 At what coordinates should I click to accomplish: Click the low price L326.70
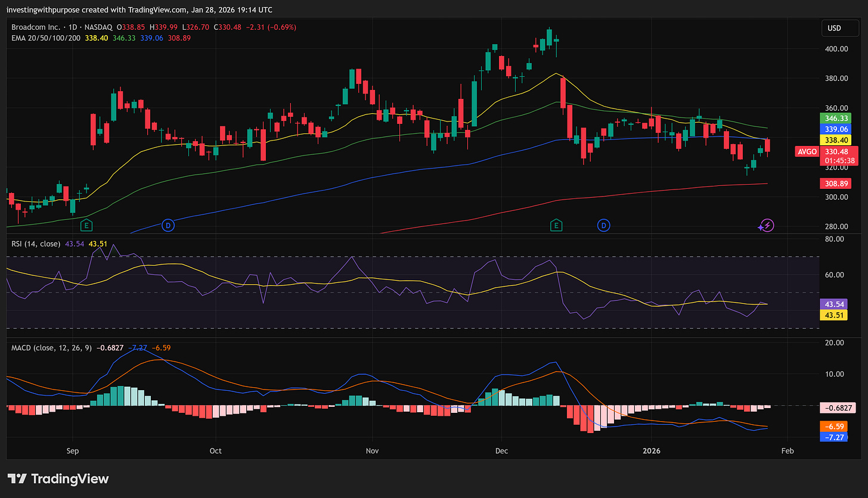point(196,27)
